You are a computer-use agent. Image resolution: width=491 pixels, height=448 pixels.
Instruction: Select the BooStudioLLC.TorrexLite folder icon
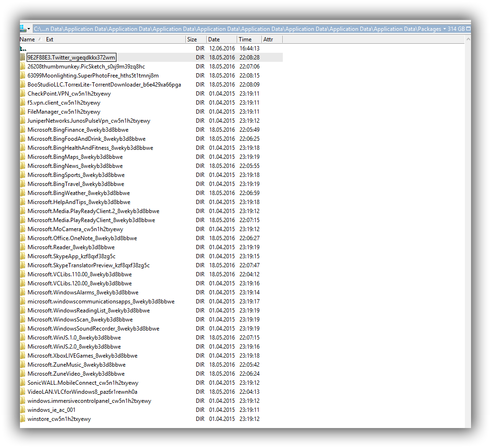pyautogui.click(x=22, y=85)
